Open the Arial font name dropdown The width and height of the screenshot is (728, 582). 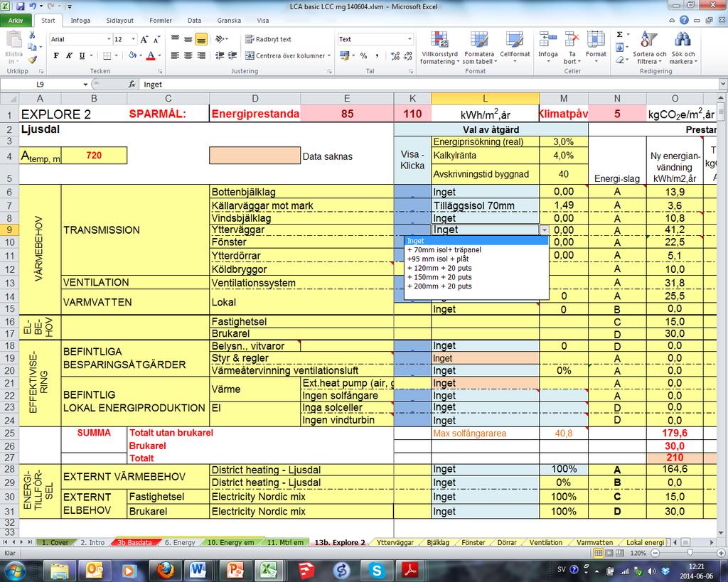pyautogui.click(x=109, y=40)
